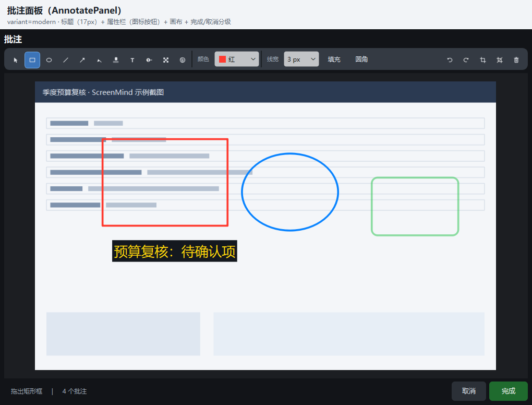Select the round blur tool
The image size is (532, 405).
(x=183, y=60)
